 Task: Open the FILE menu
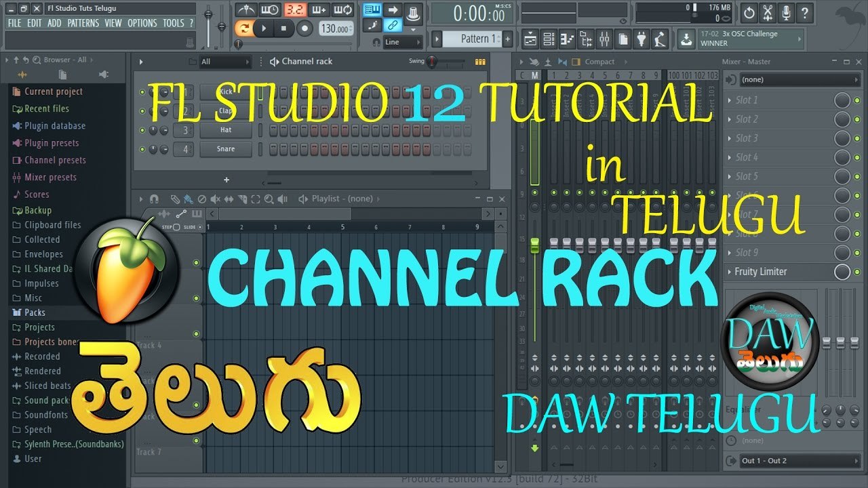click(x=14, y=23)
